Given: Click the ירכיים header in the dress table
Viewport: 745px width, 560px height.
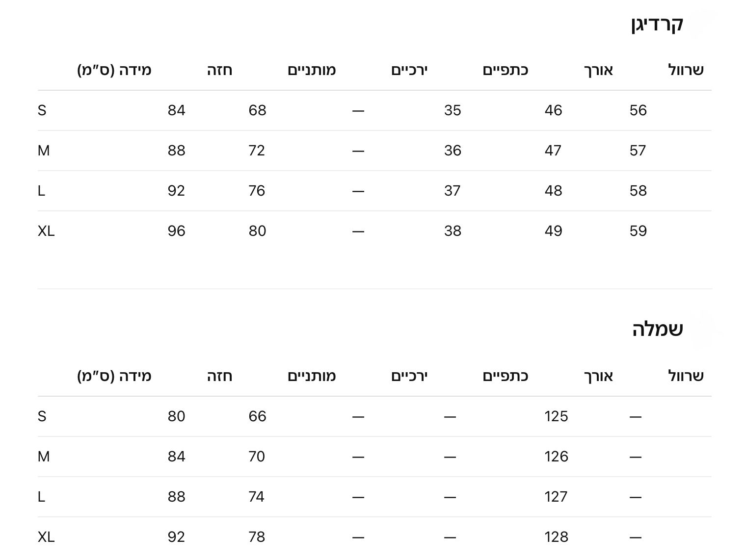Looking at the screenshot, I should tap(409, 376).
